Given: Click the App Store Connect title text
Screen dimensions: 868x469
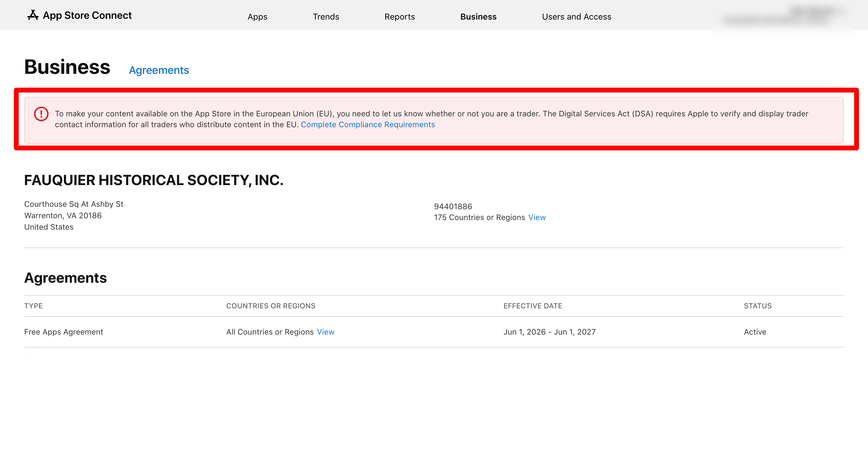Looking at the screenshot, I should (87, 15).
